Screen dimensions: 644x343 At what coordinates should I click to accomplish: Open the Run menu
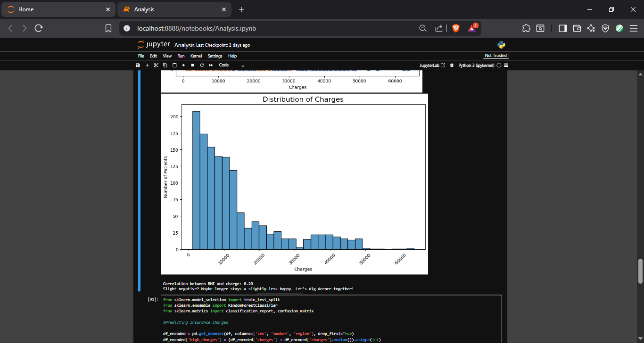click(181, 56)
